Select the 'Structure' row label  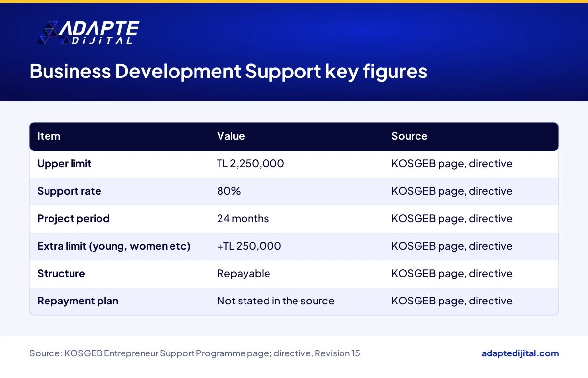[x=61, y=274]
